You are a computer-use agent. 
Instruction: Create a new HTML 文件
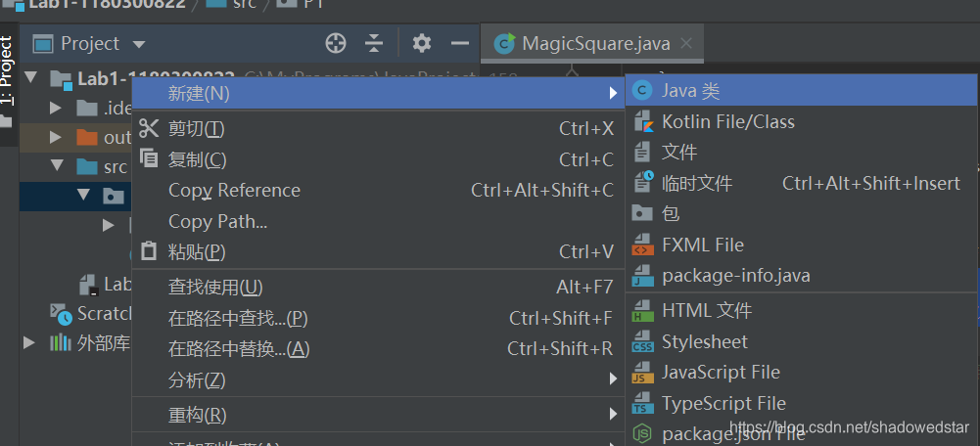point(802,310)
